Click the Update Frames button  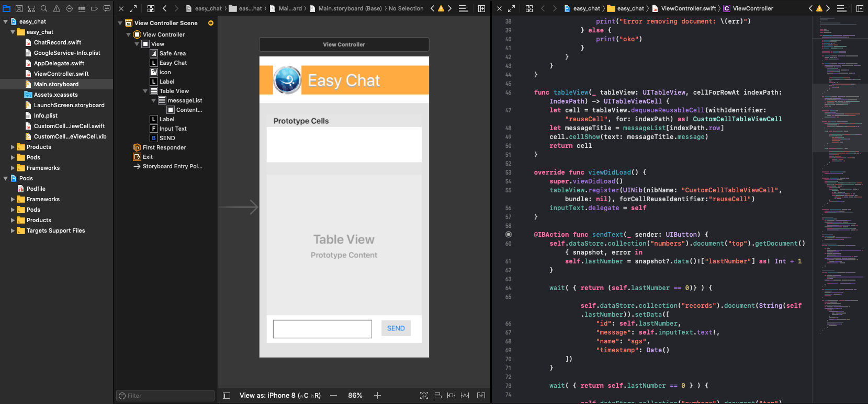(x=424, y=396)
